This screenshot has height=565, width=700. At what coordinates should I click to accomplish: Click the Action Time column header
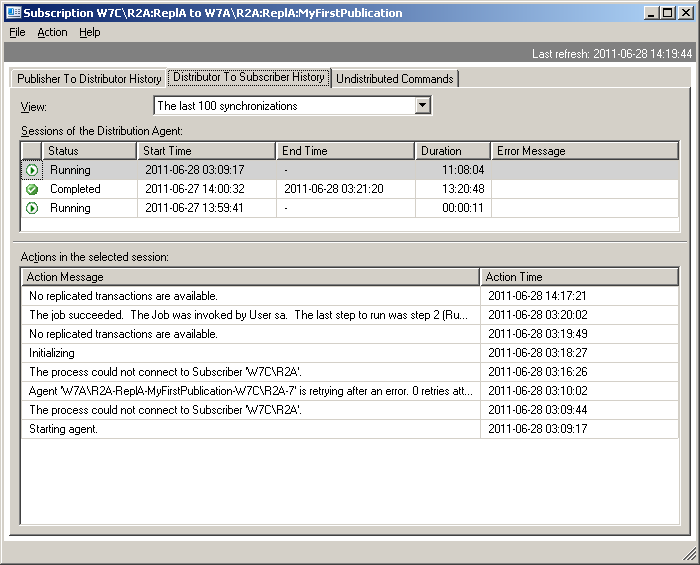(579, 277)
